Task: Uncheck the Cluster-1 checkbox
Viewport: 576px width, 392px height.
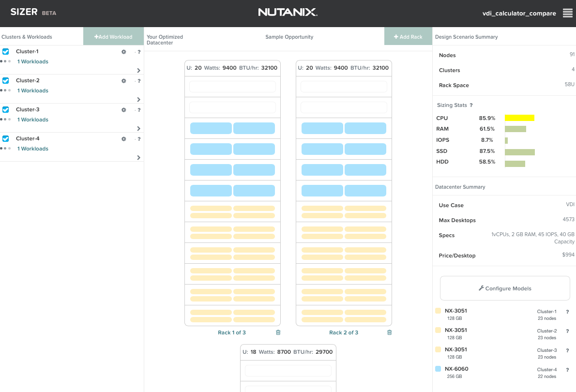Action: pyautogui.click(x=5, y=51)
